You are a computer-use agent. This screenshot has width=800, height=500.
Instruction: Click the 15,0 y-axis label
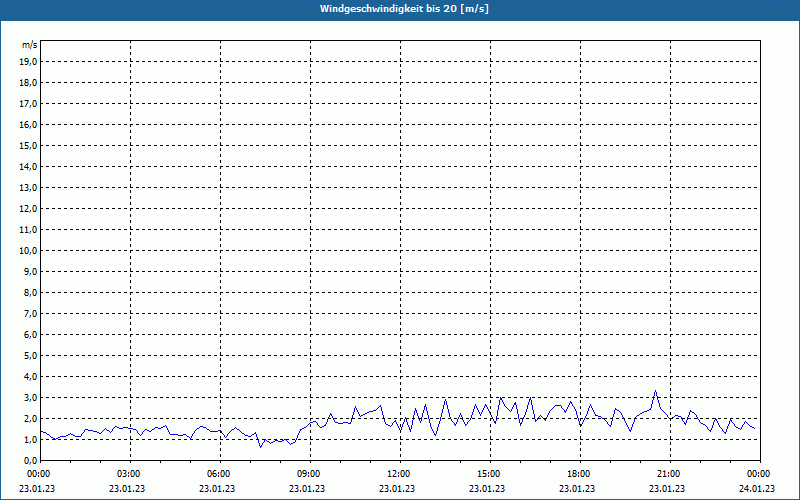(x=29, y=145)
